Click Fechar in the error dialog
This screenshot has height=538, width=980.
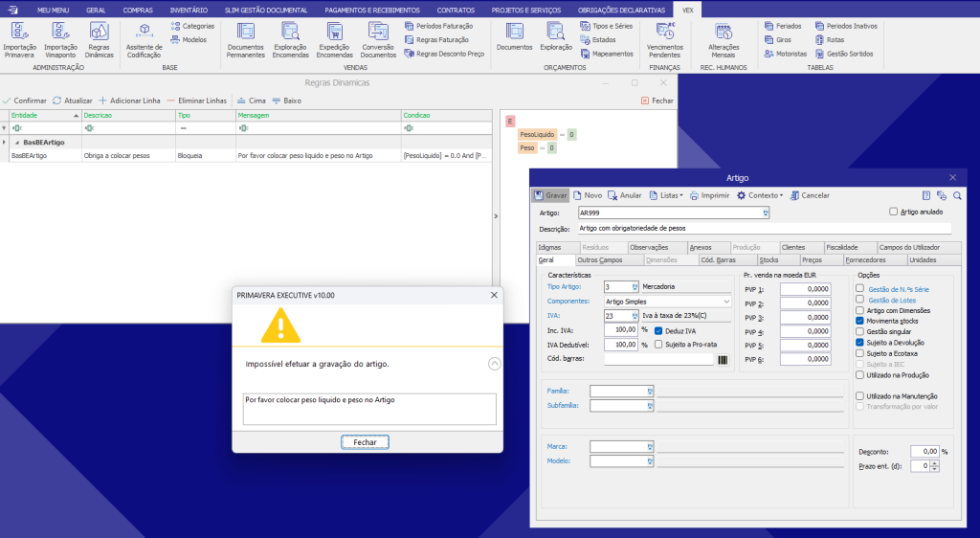(x=365, y=442)
